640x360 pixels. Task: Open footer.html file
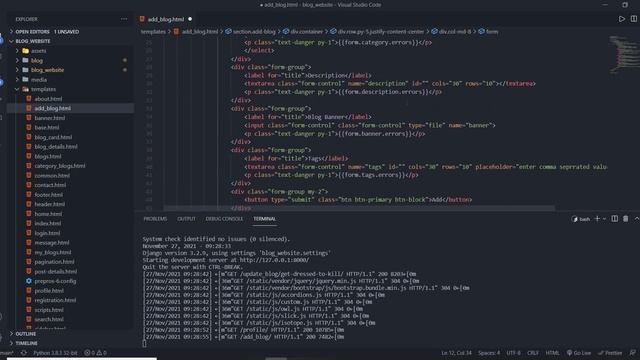[x=49, y=195]
